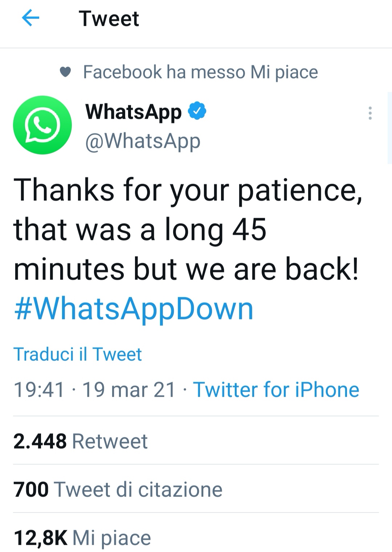This screenshot has width=392, height=552.
Task: Click the 'Tweet' header title
Action: 109,19
